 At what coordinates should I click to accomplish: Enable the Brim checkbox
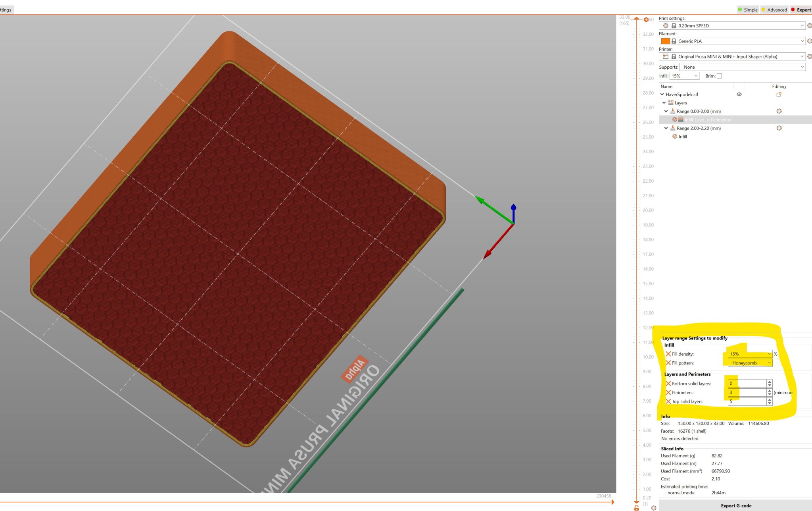point(719,76)
